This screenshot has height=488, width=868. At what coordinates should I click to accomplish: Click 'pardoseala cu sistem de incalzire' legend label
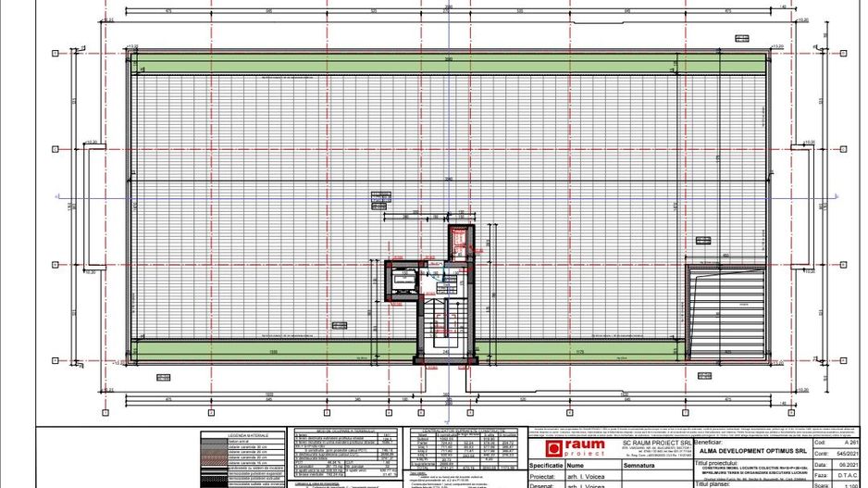tap(255, 468)
